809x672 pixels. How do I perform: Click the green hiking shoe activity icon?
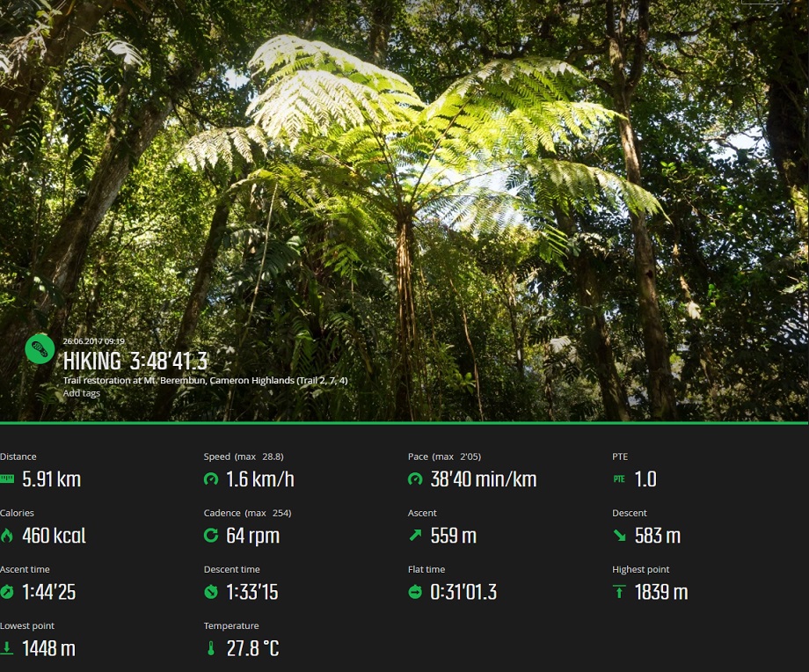[x=40, y=349]
